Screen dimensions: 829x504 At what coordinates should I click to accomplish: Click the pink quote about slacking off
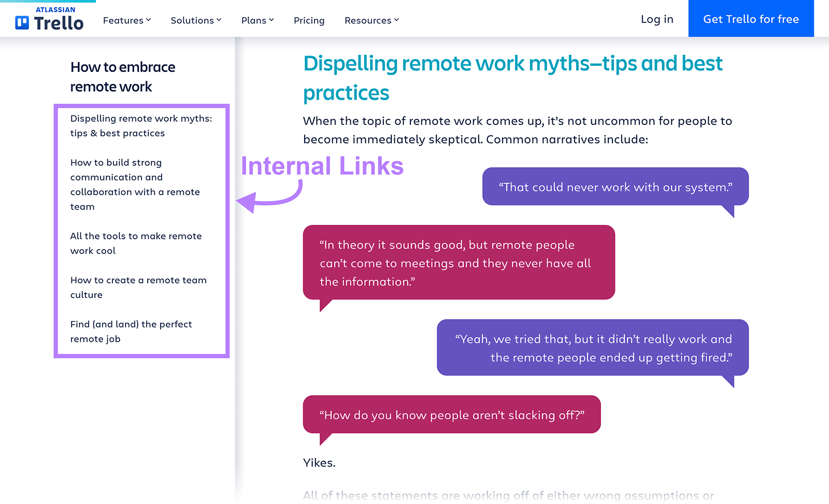[451, 414]
